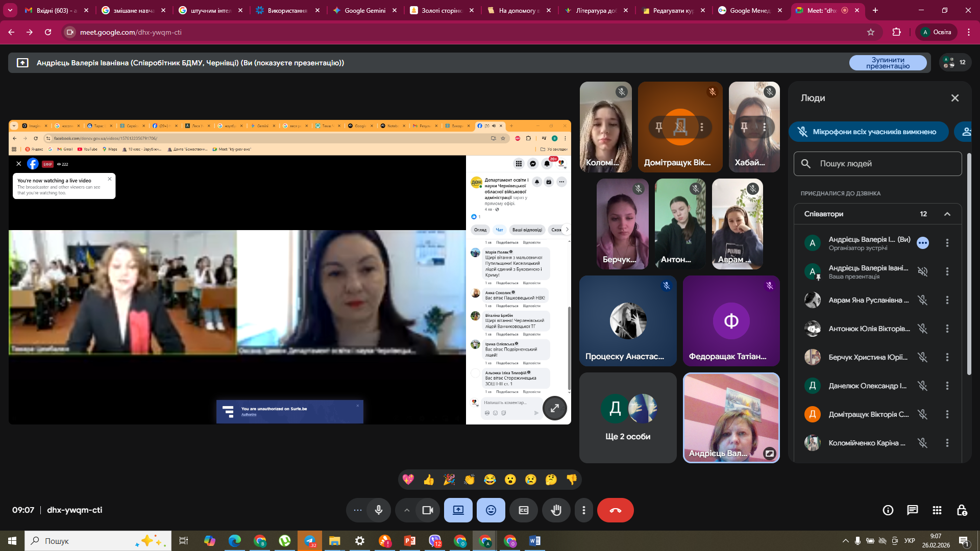Switch to the Google Gemini browser tab
The width and height of the screenshot is (980, 551).
click(x=364, y=10)
